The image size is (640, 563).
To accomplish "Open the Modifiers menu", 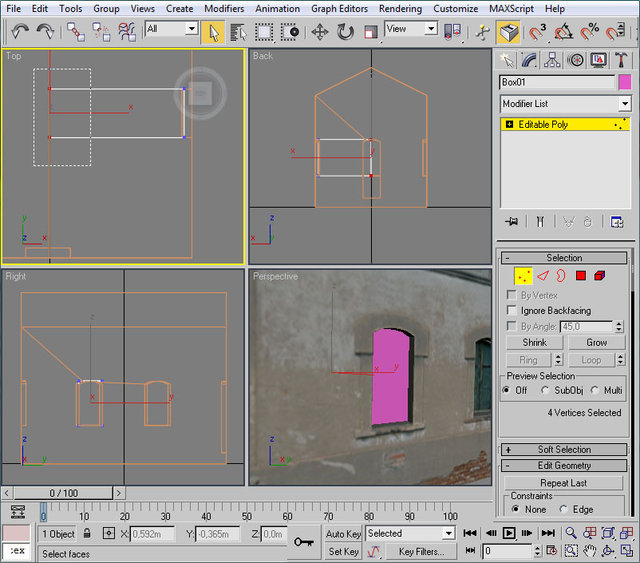I will coord(224,8).
